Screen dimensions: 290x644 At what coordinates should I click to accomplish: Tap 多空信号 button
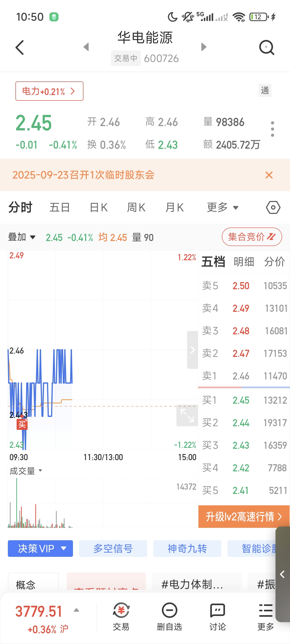113,549
